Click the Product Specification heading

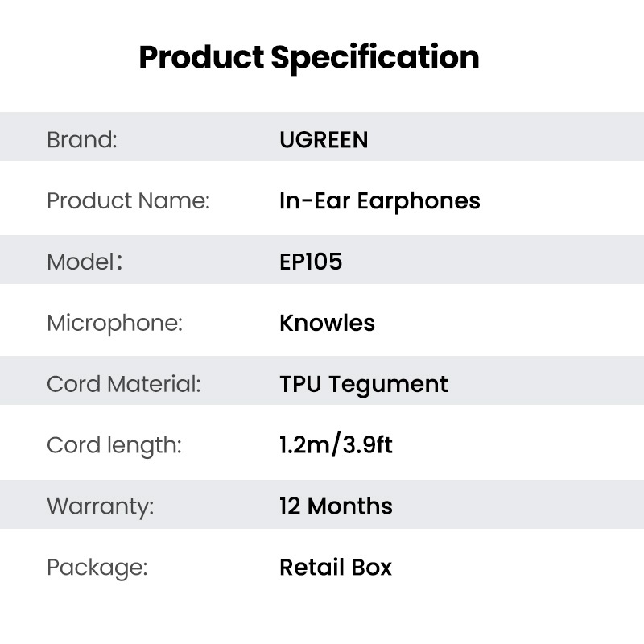[x=309, y=57]
